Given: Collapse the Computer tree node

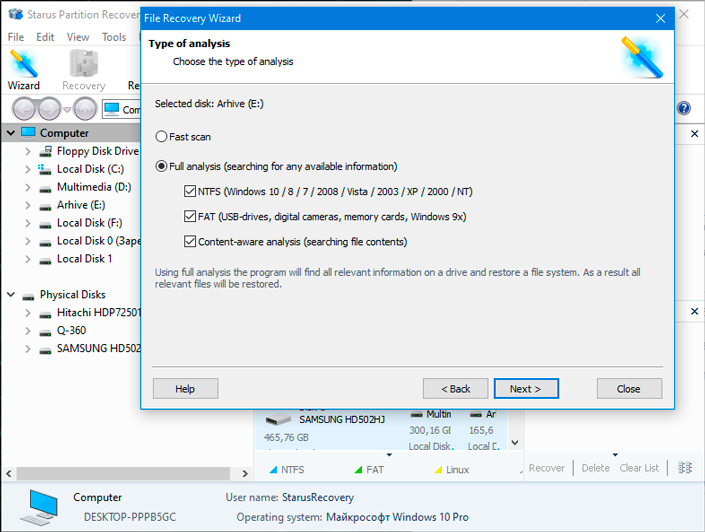Looking at the screenshot, I should pyautogui.click(x=11, y=133).
